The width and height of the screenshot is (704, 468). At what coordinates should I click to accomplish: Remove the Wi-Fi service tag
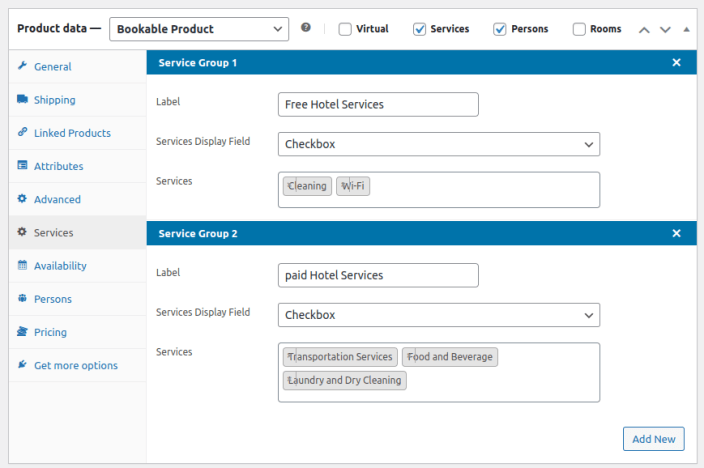343,185
